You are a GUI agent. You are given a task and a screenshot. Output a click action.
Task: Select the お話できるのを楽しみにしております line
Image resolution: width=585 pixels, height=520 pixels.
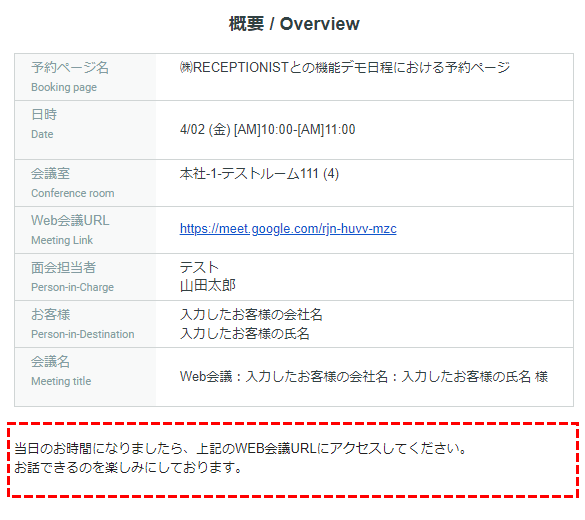click(x=128, y=467)
